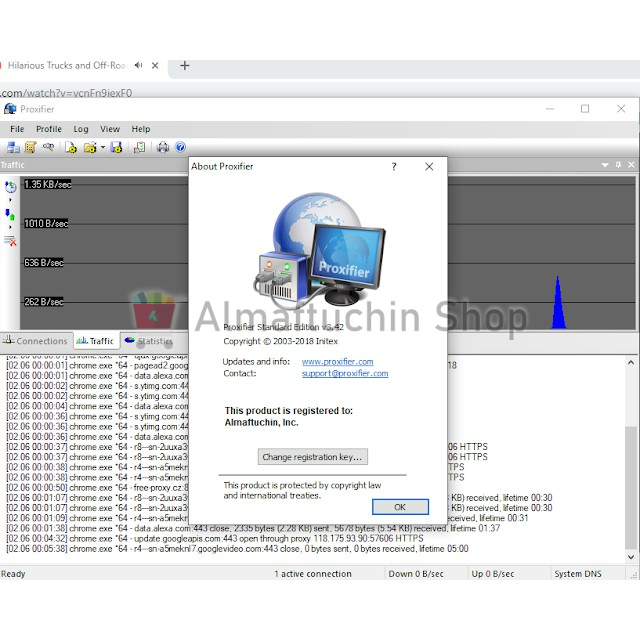Image resolution: width=640 pixels, height=640 pixels.
Task: Open Proxy Servers settings toolbar icon
Action: point(13,147)
